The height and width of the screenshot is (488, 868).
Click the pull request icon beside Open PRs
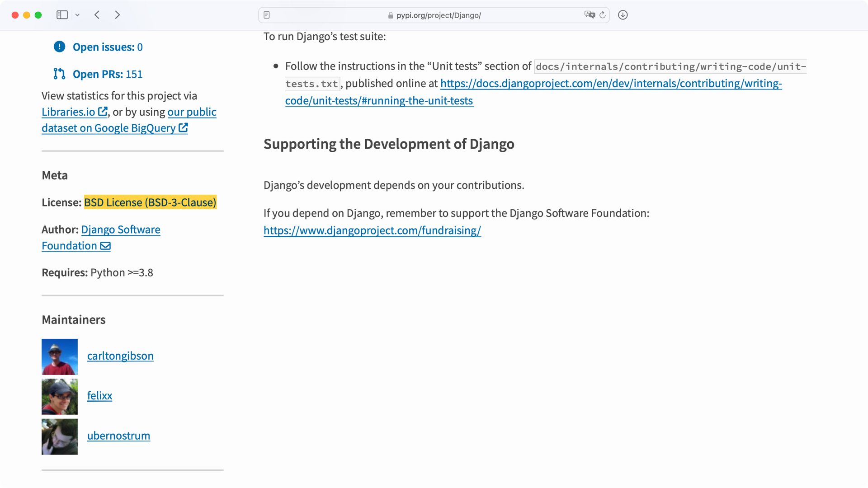tap(59, 74)
